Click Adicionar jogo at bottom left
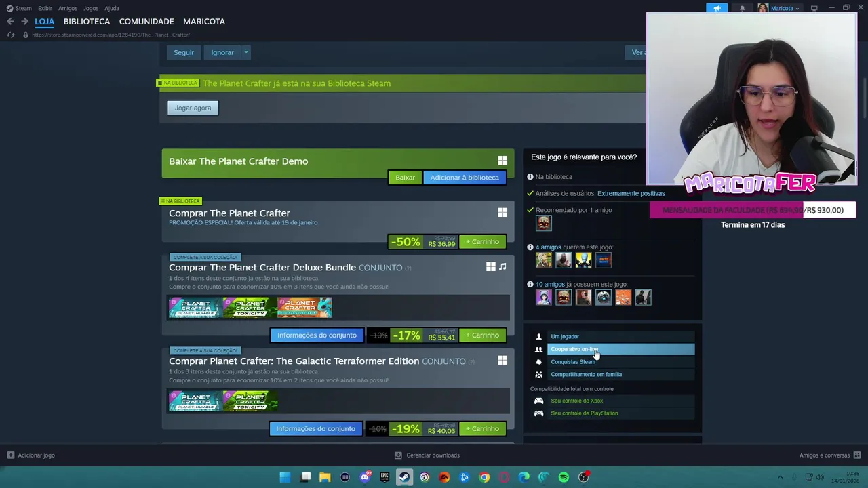This screenshot has width=868, height=488. (x=31, y=455)
